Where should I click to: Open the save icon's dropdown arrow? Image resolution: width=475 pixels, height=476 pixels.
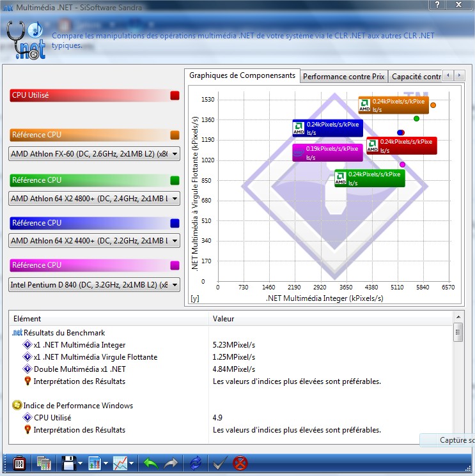click(x=80, y=463)
